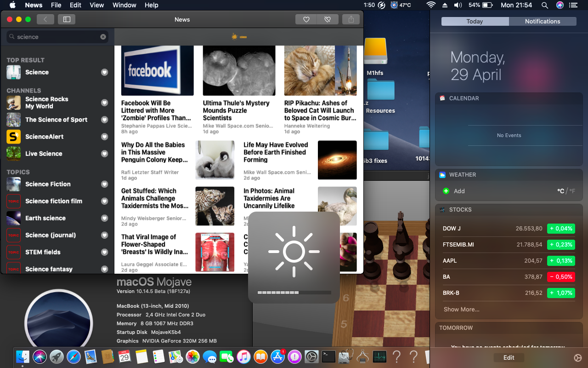Open Books in the dock
Image resolution: width=588 pixels, height=368 pixels.
260,356
